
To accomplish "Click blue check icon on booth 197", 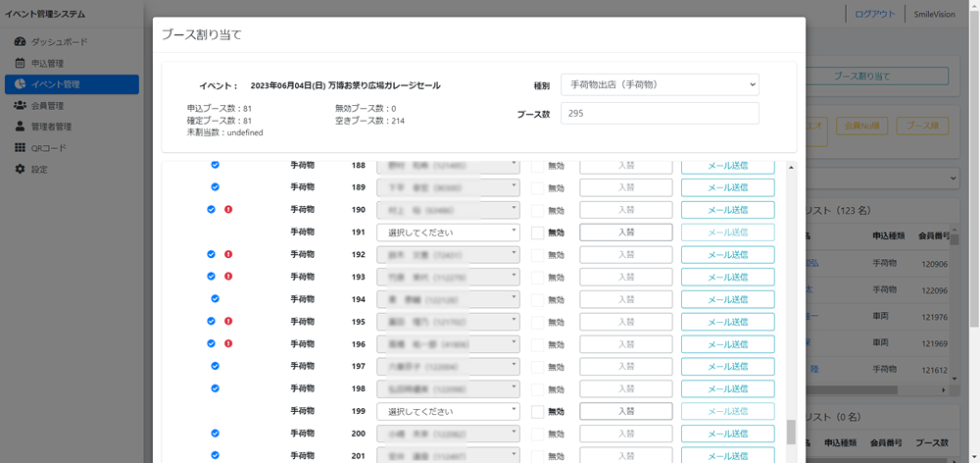I will coord(215,365).
